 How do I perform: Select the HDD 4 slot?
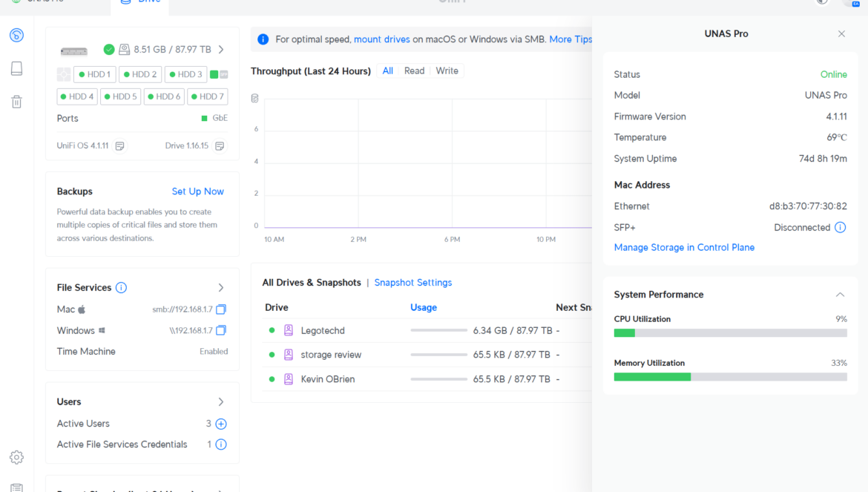click(x=77, y=96)
